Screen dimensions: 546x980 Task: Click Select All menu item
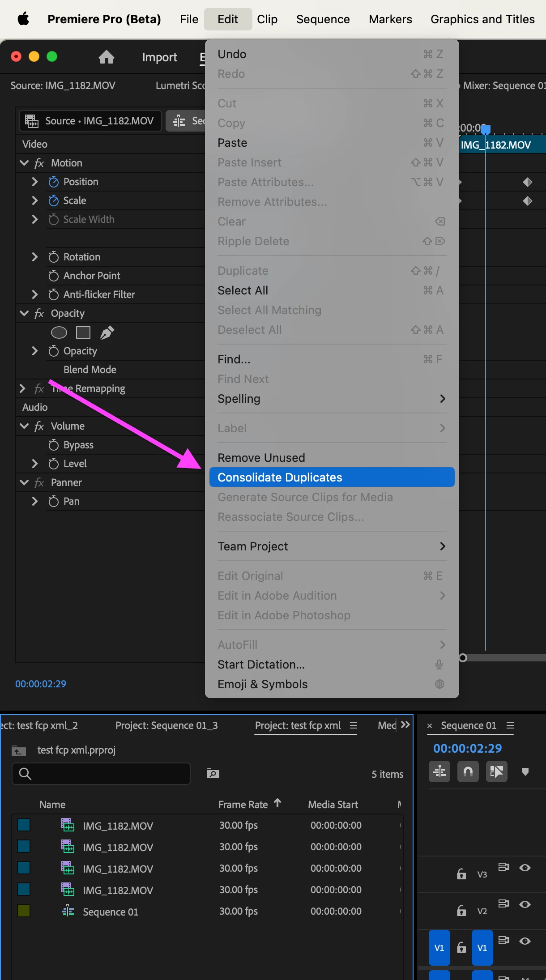pos(332,290)
